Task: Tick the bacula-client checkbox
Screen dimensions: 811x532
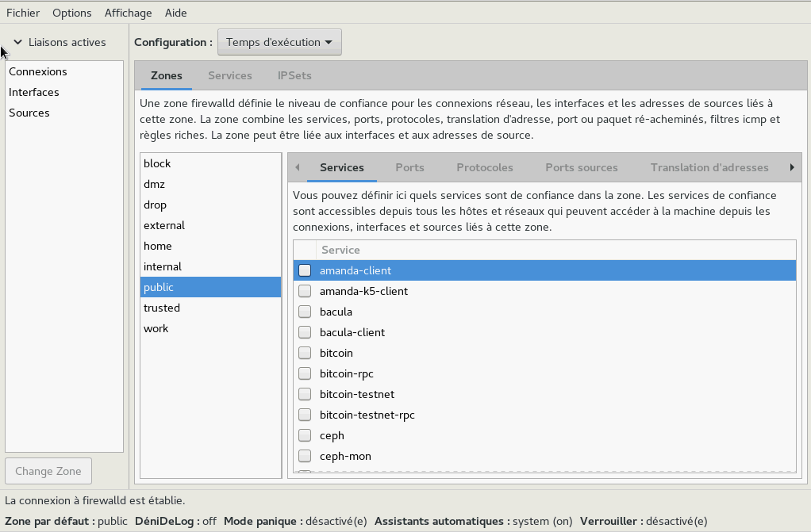Action: click(x=305, y=332)
